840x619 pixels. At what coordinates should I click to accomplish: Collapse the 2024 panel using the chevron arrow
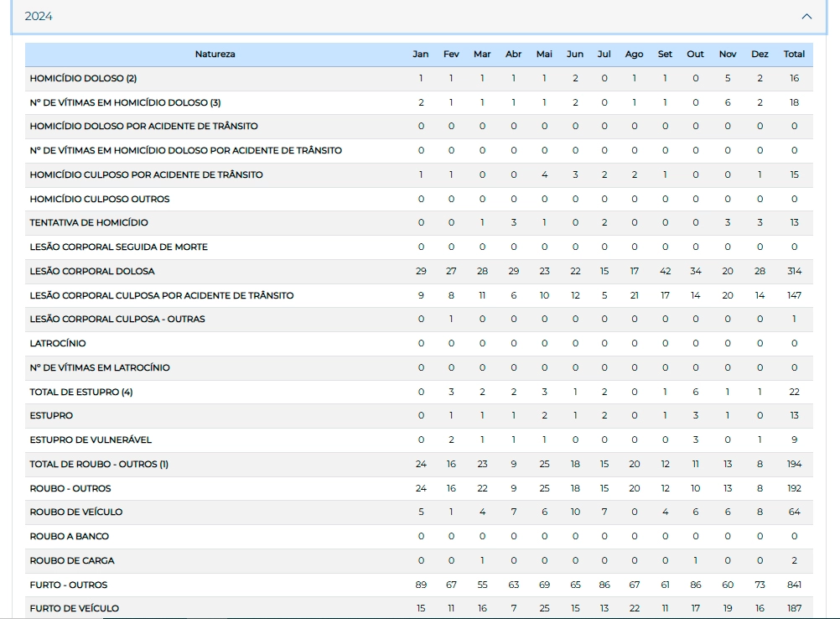[806, 17]
